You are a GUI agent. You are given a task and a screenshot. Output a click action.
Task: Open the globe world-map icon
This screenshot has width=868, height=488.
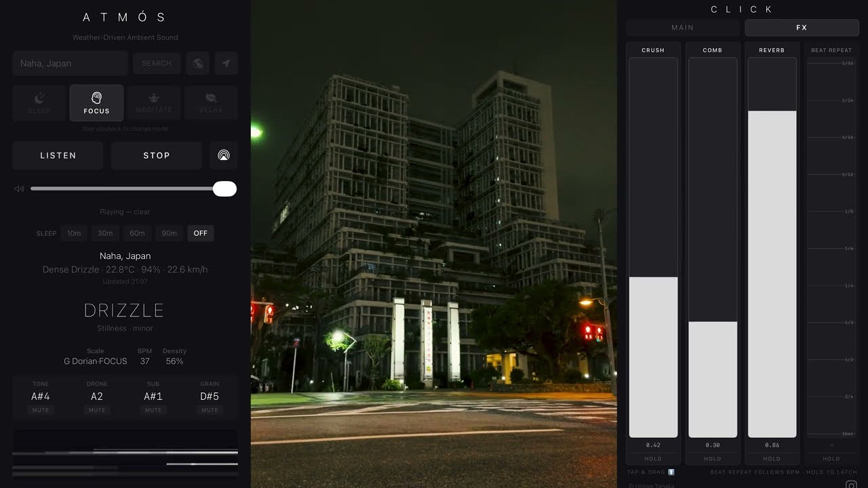coord(197,63)
